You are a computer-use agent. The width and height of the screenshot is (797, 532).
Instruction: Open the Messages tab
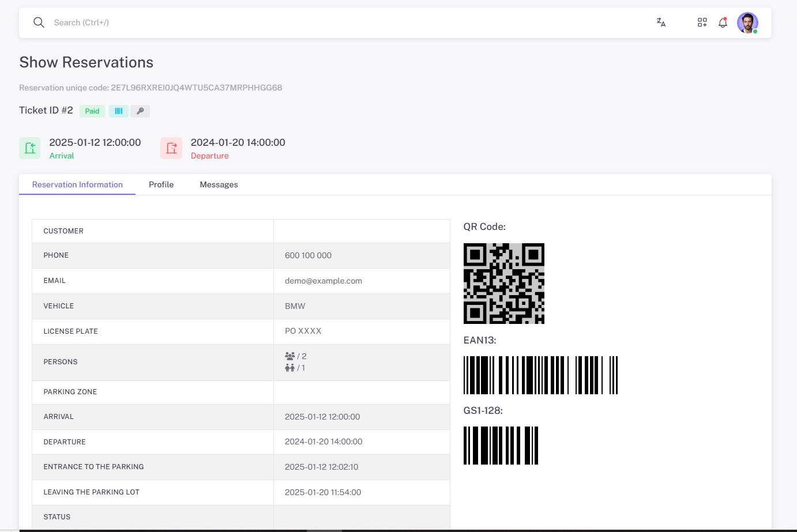point(219,184)
